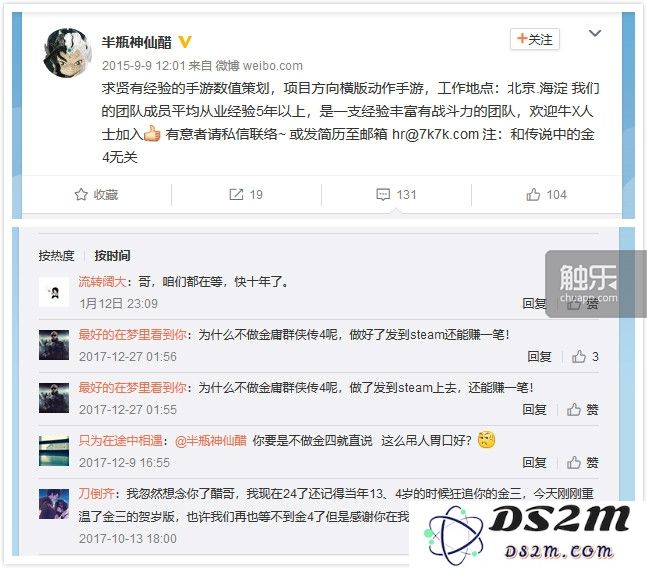Like the 2017-12-27 01:55 comment
Image resolution: width=647 pixels, height=569 pixels.
coord(574,409)
